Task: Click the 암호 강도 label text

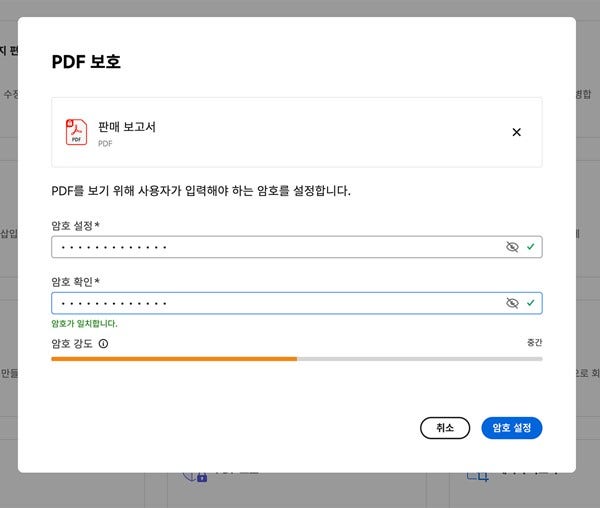Action: point(71,344)
